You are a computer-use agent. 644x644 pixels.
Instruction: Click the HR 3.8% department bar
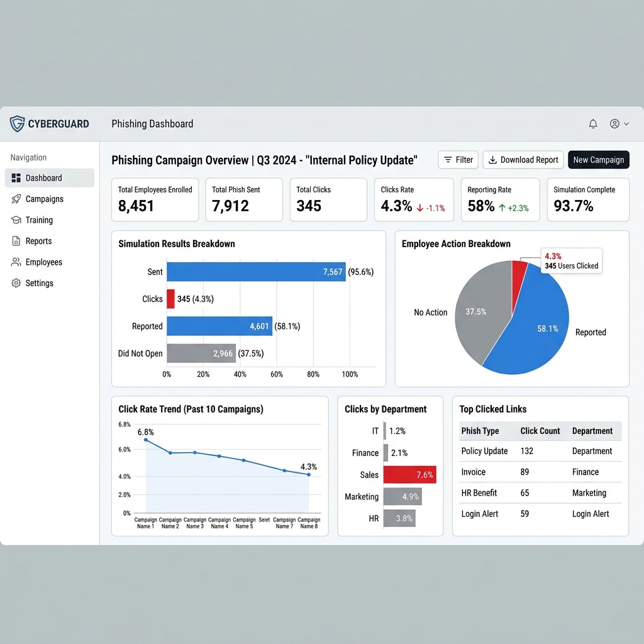click(x=399, y=518)
